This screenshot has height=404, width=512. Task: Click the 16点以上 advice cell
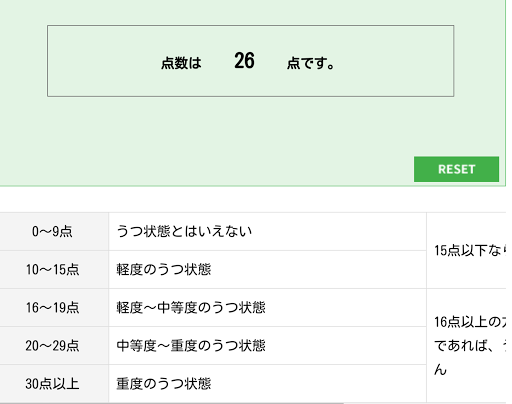[466, 345]
